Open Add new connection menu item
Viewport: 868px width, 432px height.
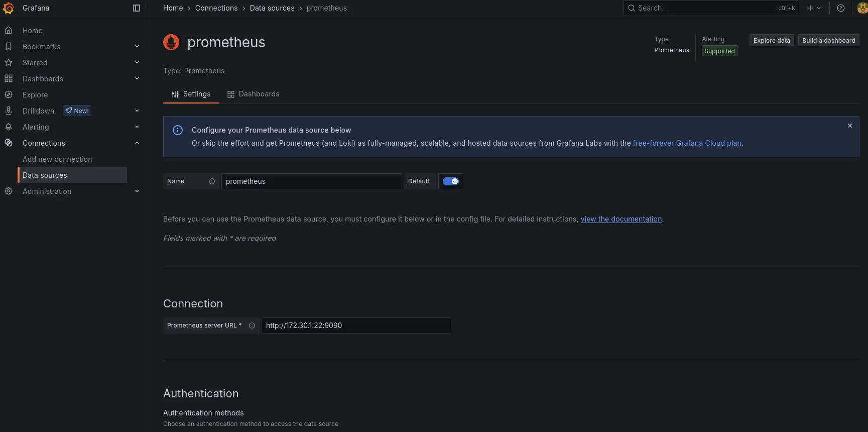click(57, 159)
